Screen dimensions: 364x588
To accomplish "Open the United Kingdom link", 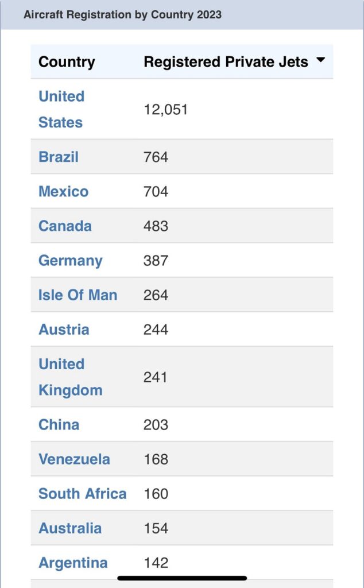I will coord(71,377).
